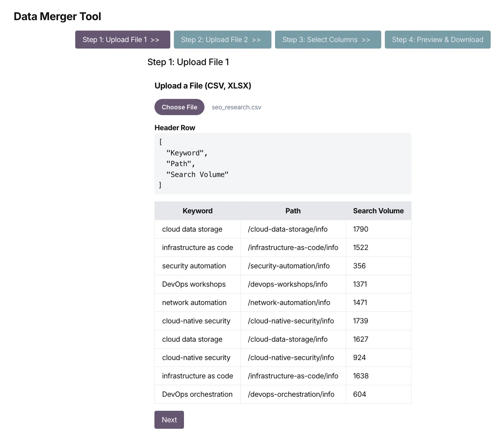Click the cloud-native security cell in 1739 row
Image resolution: width=504 pixels, height=441 pixels.
pyautogui.click(x=198, y=321)
